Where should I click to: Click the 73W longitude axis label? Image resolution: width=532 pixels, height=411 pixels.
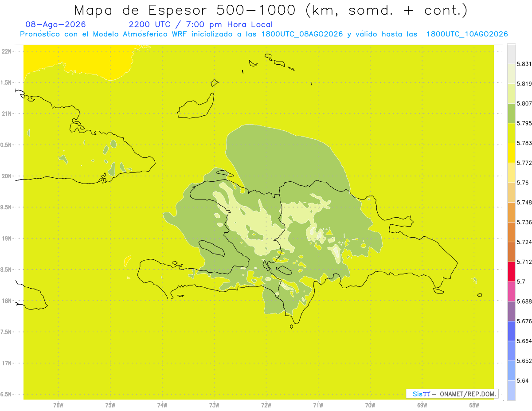214,405
